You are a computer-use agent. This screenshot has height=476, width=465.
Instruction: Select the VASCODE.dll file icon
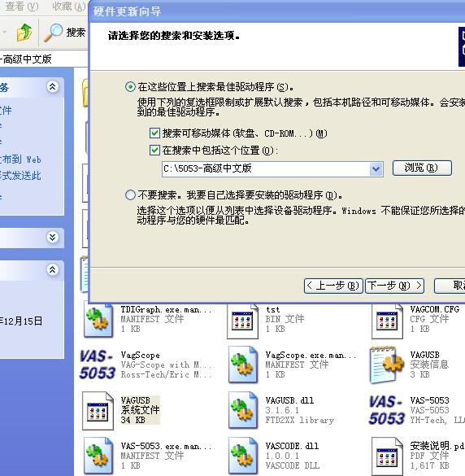[x=243, y=456]
